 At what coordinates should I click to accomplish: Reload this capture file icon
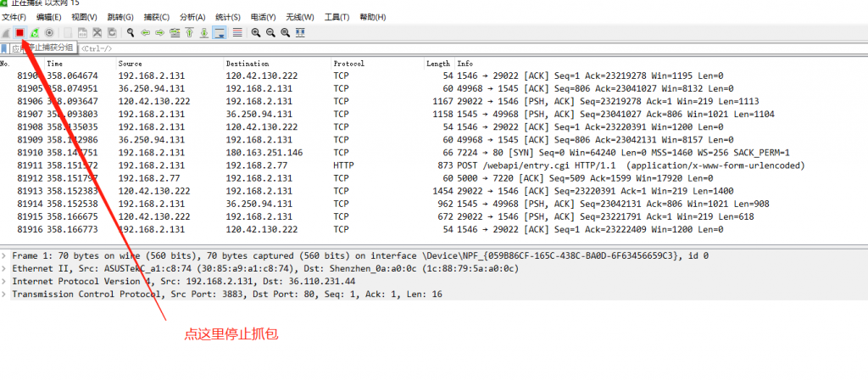(111, 33)
